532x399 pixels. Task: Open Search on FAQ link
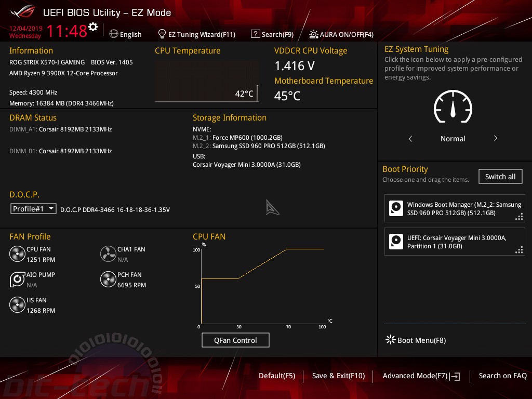(x=502, y=376)
